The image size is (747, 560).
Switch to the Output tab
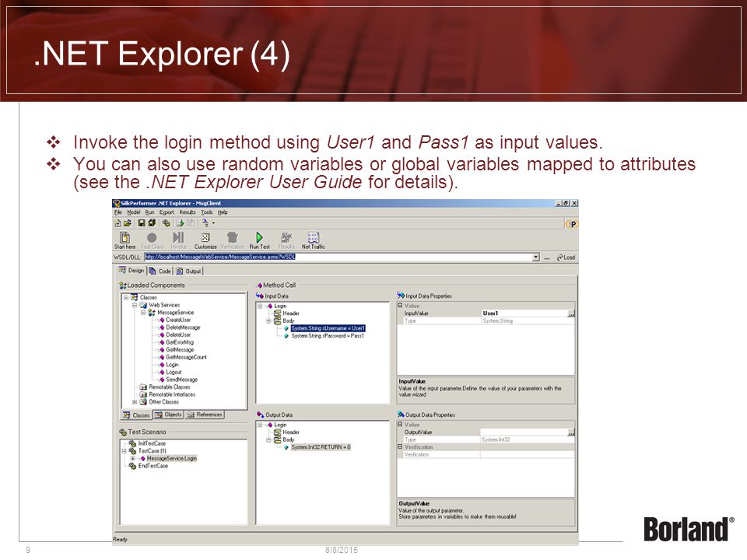(x=188, y=271)
